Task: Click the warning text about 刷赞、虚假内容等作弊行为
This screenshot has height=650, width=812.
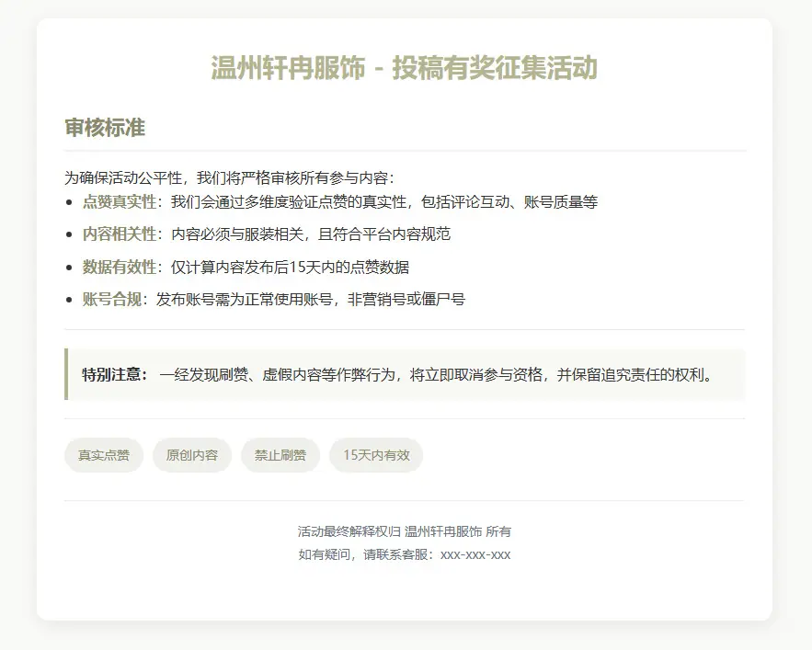Action: tap(436, 374)
